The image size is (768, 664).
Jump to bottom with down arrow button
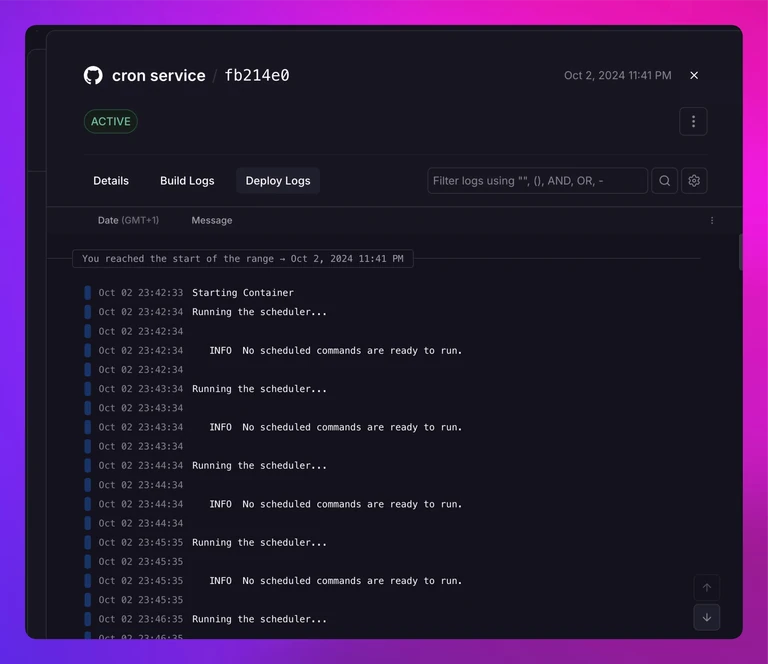706,617
